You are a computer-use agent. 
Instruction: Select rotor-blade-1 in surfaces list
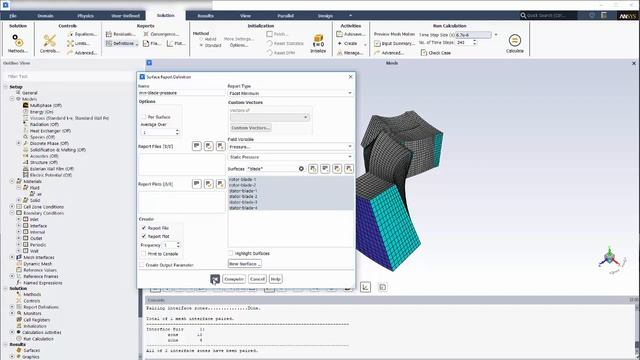(242, 180)
